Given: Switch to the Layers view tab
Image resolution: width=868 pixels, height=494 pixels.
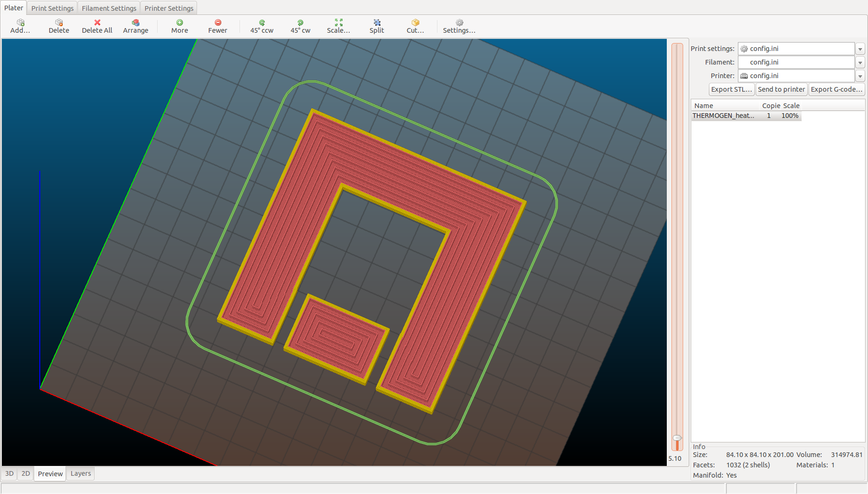Looking at the screenshot, I should (x=80, y=473).
